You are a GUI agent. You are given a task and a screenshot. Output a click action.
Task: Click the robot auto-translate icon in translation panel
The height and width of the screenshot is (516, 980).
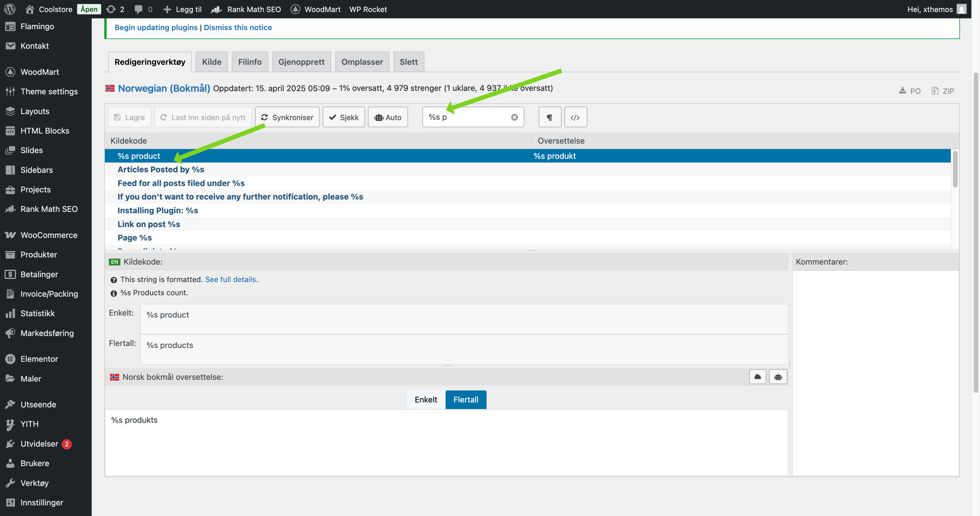778,377
